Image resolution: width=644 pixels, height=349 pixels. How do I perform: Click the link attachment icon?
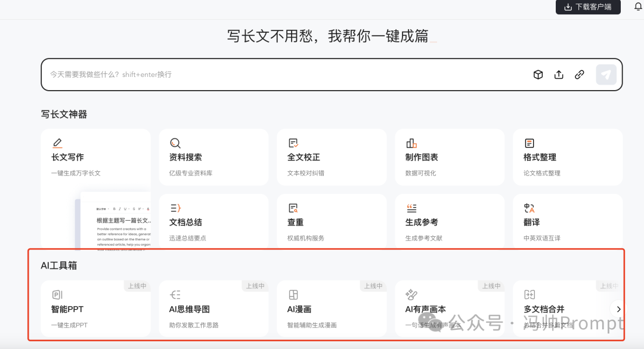[579, 75]
